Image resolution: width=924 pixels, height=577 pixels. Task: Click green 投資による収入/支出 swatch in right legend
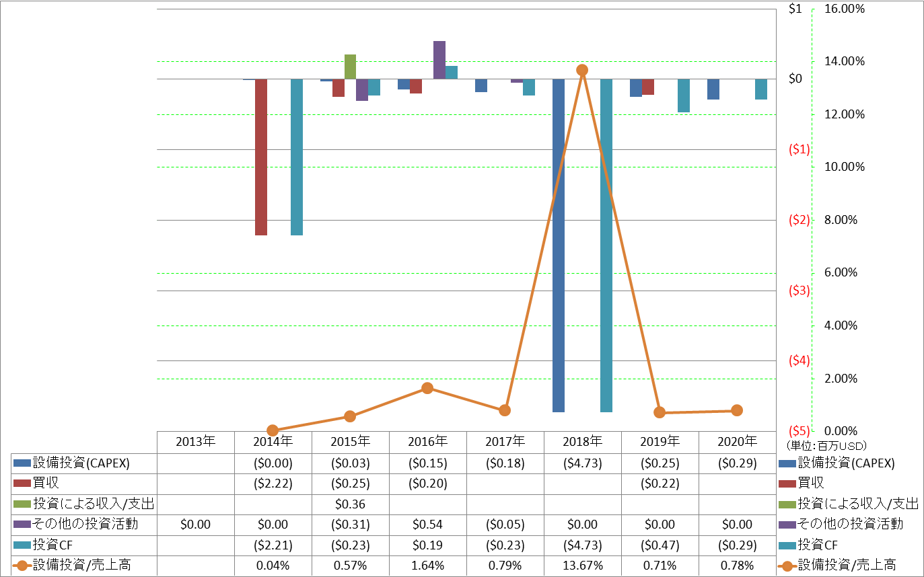tap(787, 503)
